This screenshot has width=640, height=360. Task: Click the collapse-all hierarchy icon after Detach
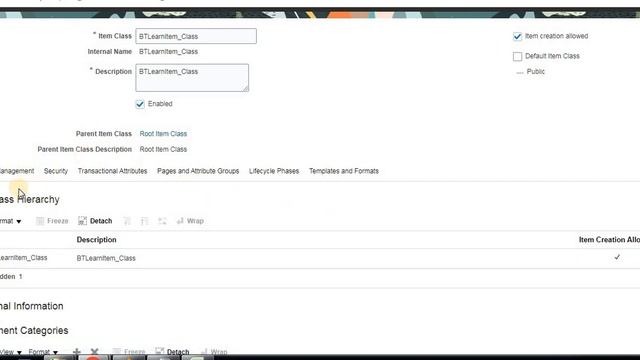[127, 221]
